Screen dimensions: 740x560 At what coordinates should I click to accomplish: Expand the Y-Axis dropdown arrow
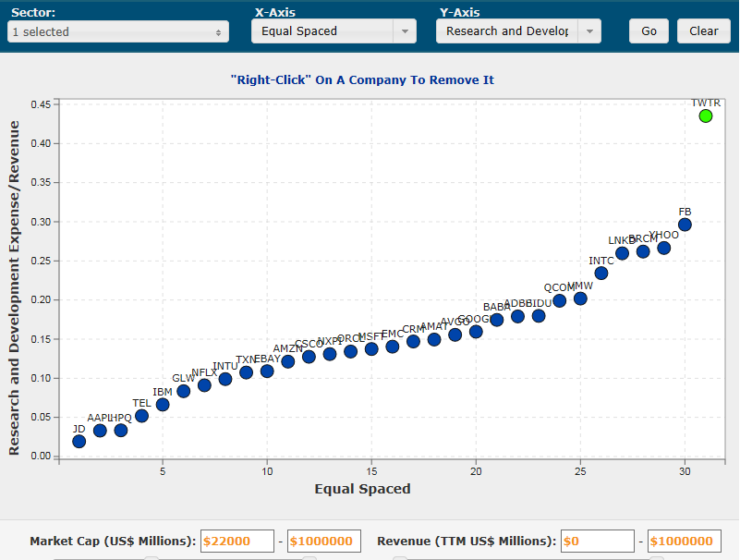pos(589,31)
